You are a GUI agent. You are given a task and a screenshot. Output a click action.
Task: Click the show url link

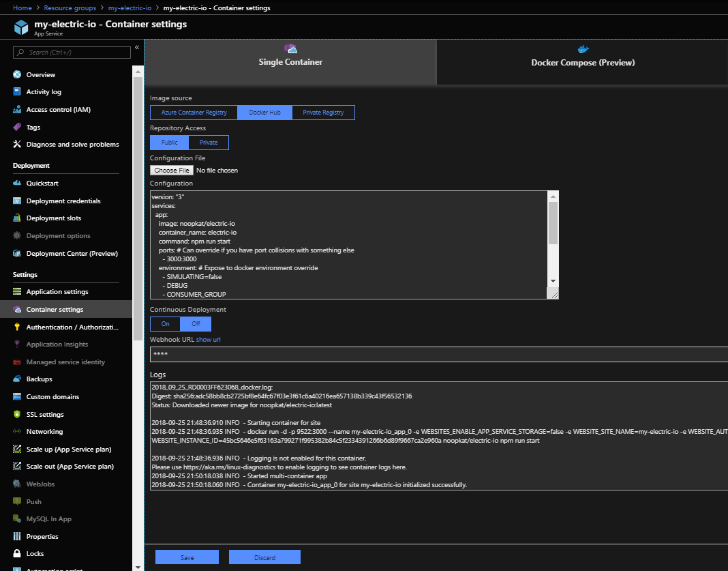208,340
